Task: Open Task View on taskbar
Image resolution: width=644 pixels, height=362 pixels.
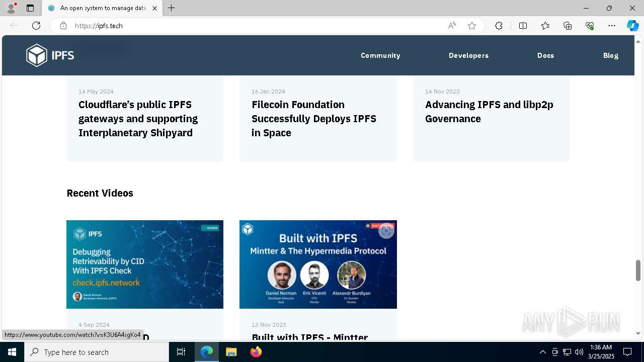Action: [181, 352]
